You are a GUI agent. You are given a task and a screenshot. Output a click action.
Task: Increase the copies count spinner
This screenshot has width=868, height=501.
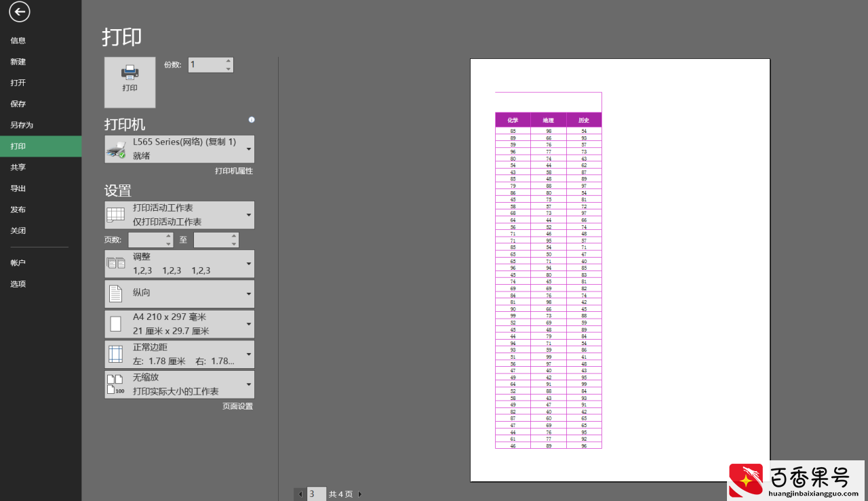pyautogui.click(x=229, y=61)
